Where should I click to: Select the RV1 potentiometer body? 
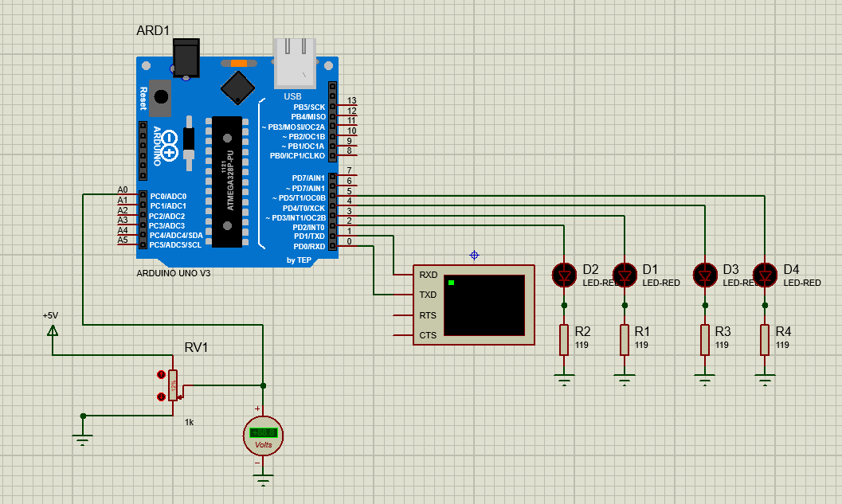[173, 385]
